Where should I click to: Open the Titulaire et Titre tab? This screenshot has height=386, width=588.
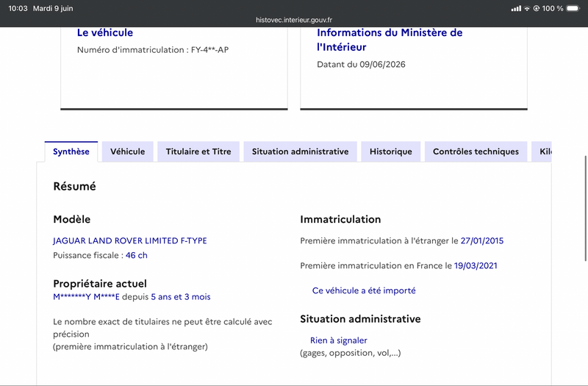[x=198, y=151]
